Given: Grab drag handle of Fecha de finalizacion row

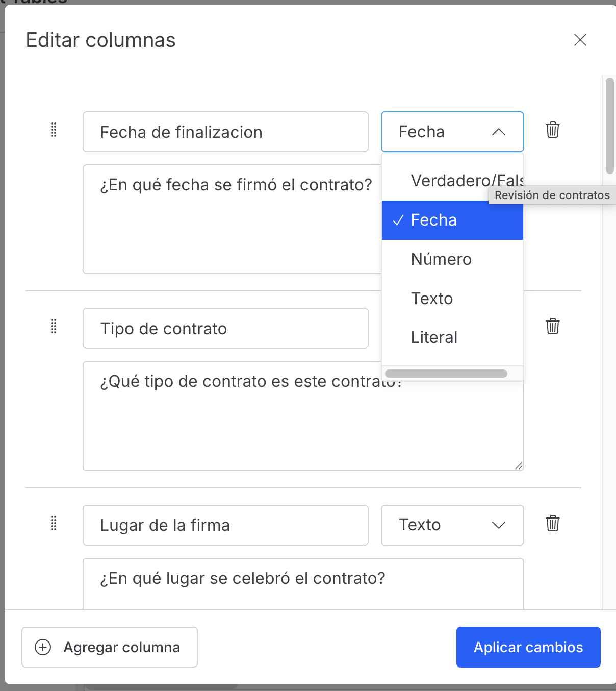Looking at the screenshot, I should (54, 130).
